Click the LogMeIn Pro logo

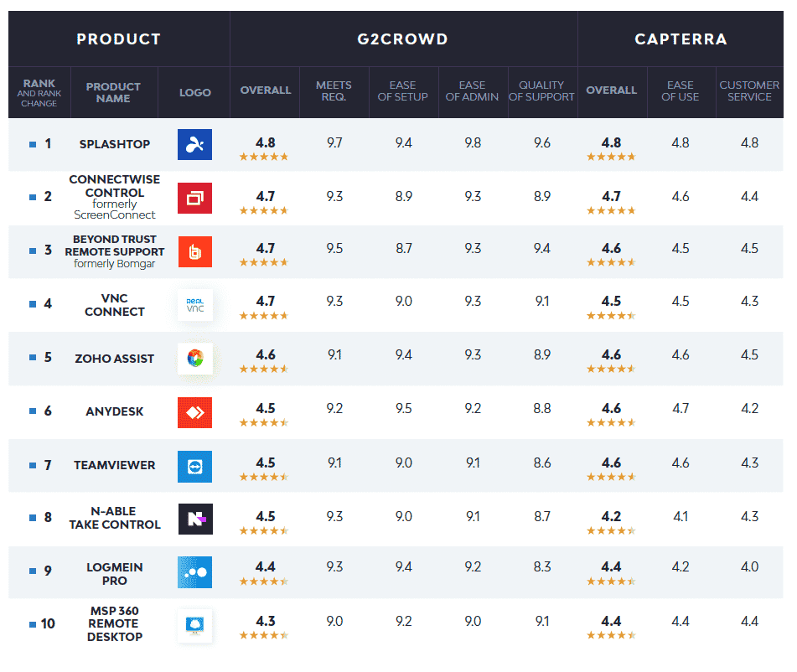194,571
